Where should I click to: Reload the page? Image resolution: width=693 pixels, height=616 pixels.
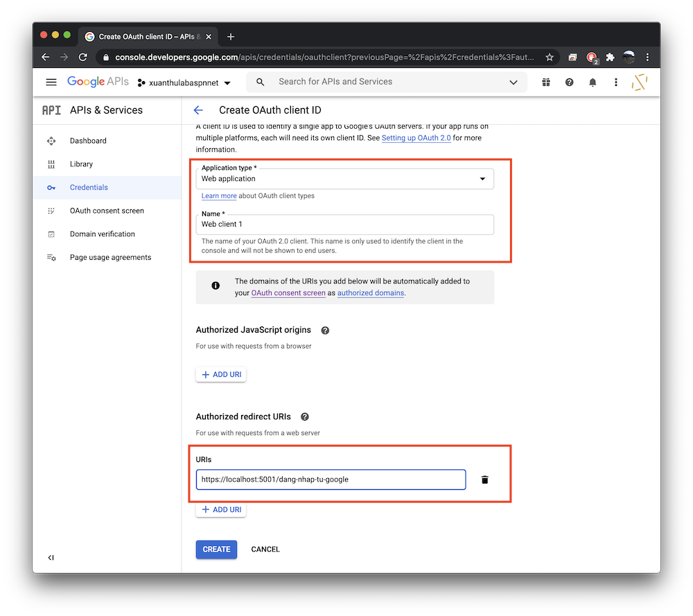coord(82,57)
